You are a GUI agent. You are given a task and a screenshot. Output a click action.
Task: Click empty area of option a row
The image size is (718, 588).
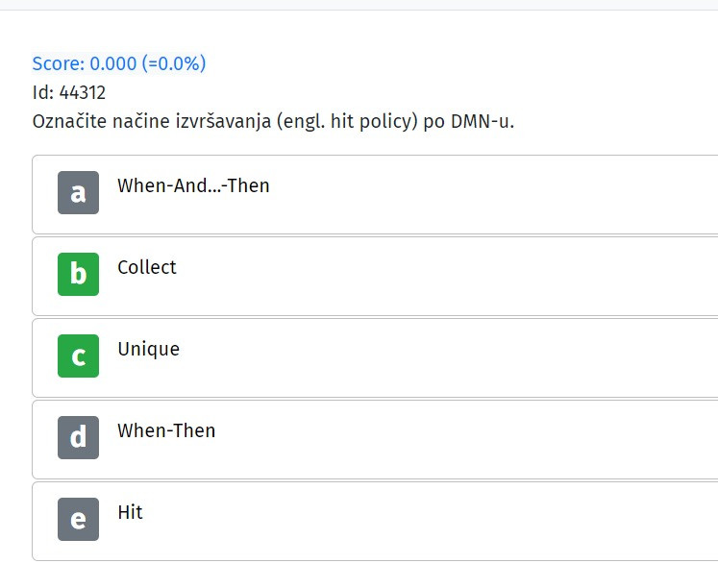458,194
